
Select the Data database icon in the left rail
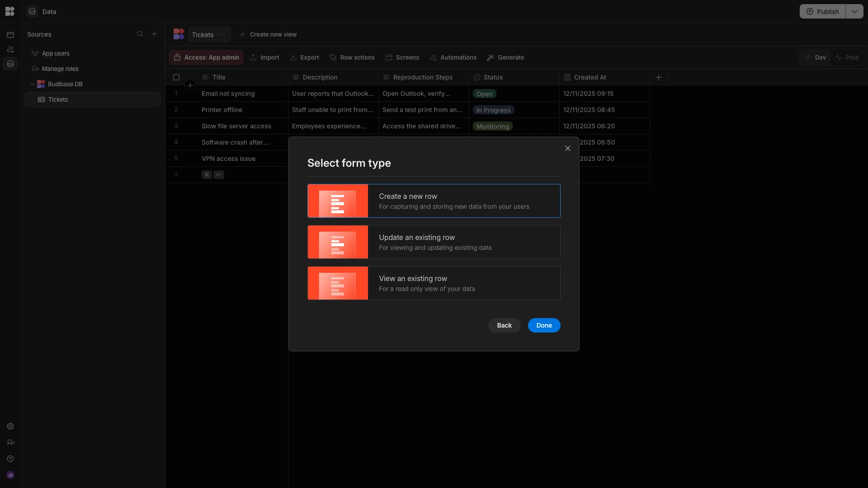coord(10,64)
